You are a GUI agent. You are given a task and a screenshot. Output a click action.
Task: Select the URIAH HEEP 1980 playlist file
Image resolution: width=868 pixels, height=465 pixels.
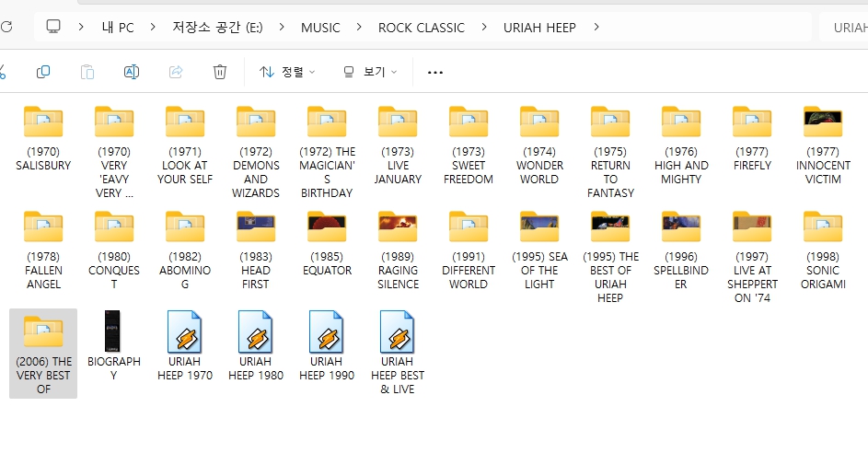(x=256, y=346)
